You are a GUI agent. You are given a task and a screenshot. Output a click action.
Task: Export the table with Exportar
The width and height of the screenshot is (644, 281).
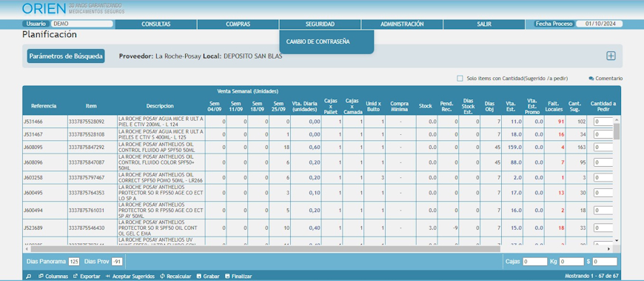87,277
